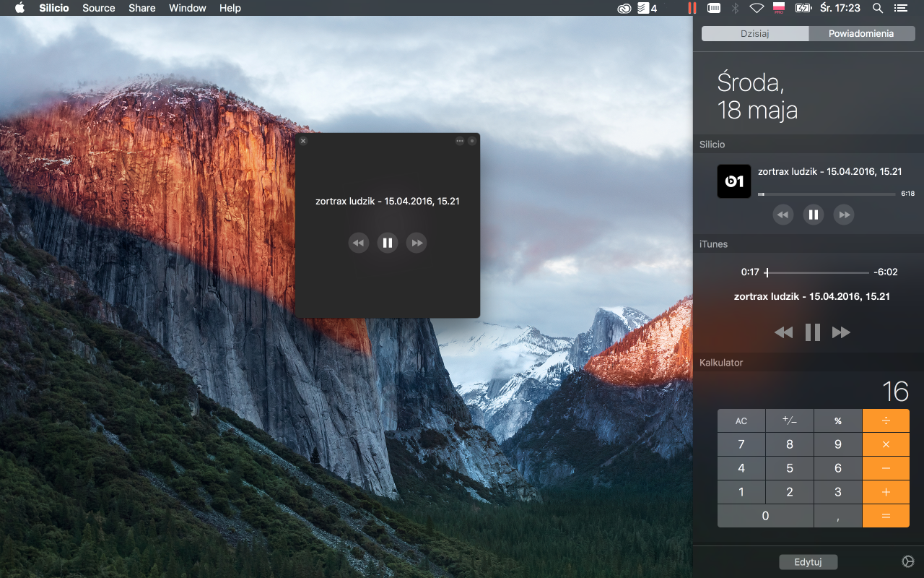The width and height of the screenshot is (924, 578).
Task: Switch to the Dzisiaj tab
Action: pyautogui.click(x=755, y=34)
